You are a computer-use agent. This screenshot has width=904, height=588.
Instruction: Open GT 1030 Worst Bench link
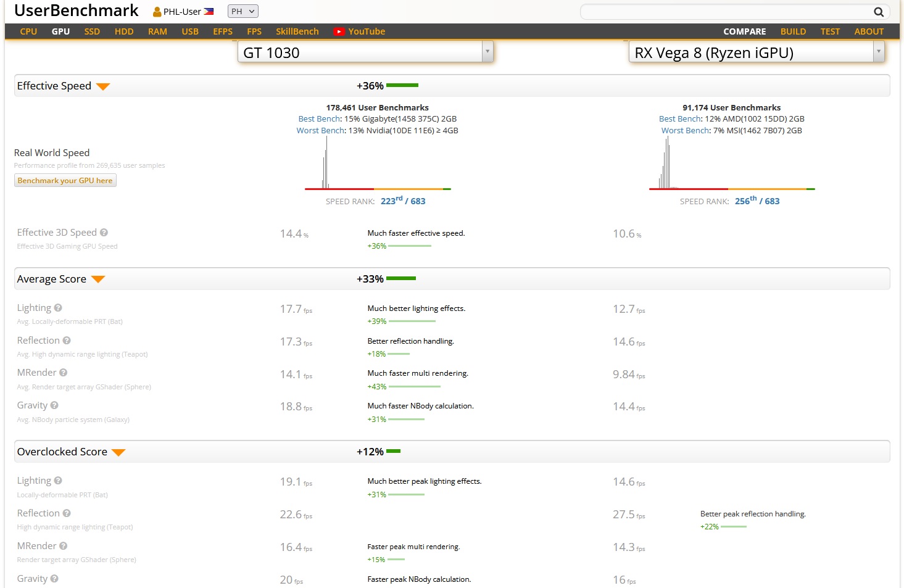tap(321, 131)
